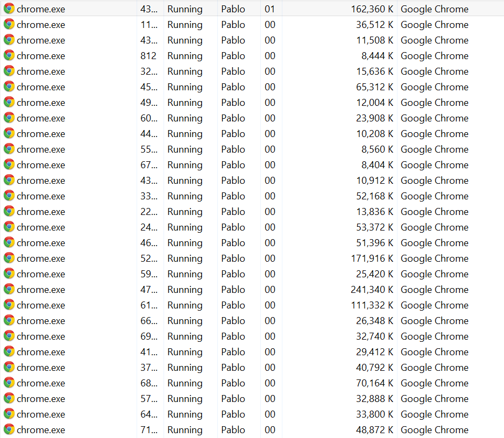Click PID cell showing 812
504x438 pixels.
(148, 55)
